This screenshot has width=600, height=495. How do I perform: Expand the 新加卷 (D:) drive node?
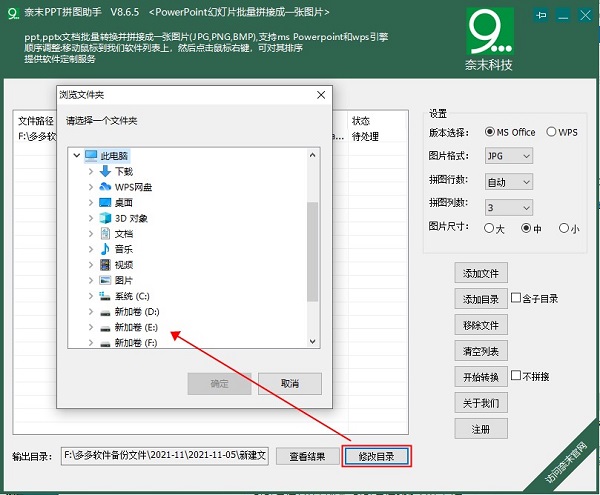tap(91, 311)
